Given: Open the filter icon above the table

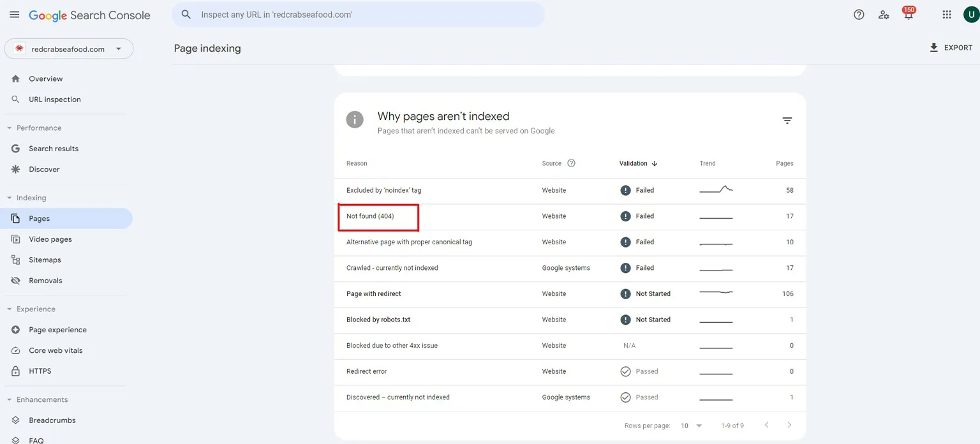Looking at the screenshot, I should pos(787,120).
